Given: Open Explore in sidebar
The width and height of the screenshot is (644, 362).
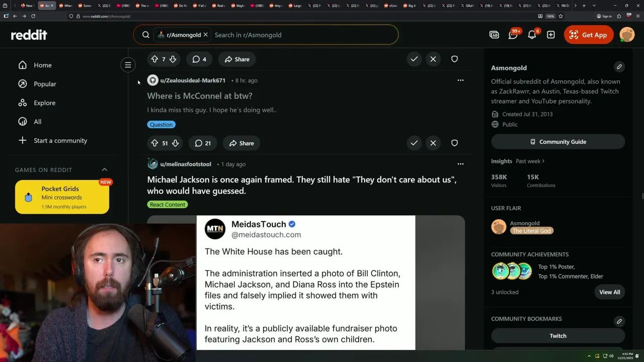Looking at the screenshot, I should click(x=44, y=103).
